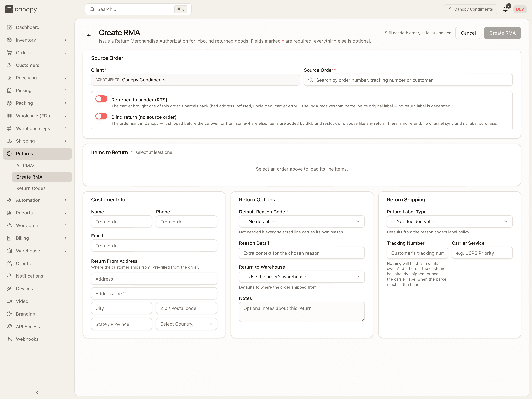Select Create RMA in the sidebar
Viewport: 532px width, 399px height.
click(x=42, y=177)
